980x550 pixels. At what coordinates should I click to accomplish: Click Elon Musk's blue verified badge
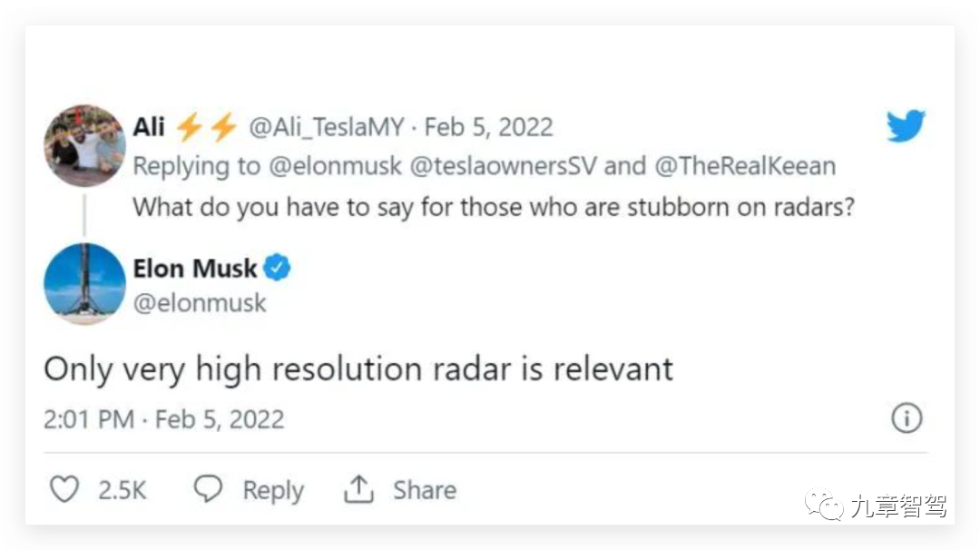point(277,268)
